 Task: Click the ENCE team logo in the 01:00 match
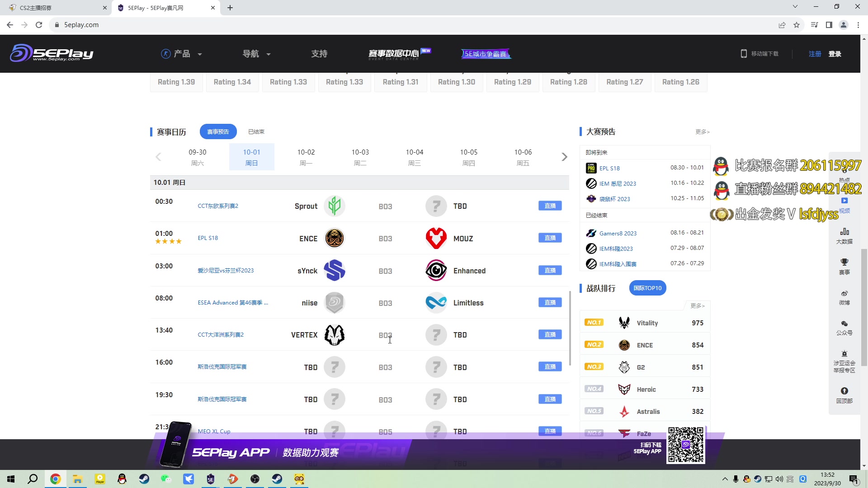[x=335, y=238]
